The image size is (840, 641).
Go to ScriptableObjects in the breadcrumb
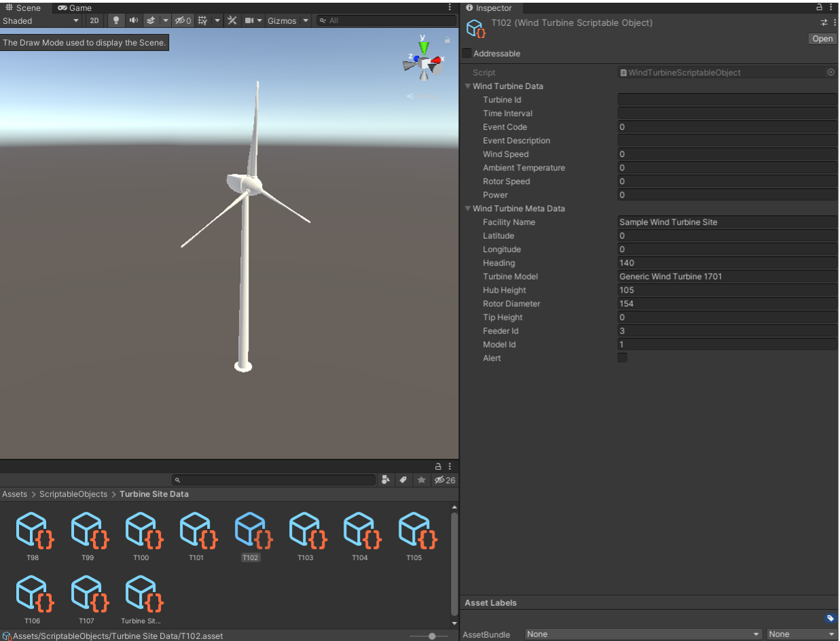[73, 494]
